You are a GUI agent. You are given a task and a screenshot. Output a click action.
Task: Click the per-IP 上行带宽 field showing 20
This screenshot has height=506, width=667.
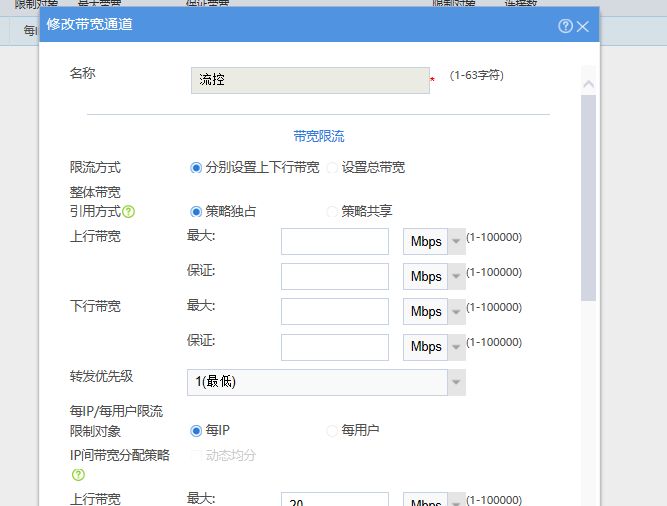[335, 500]
